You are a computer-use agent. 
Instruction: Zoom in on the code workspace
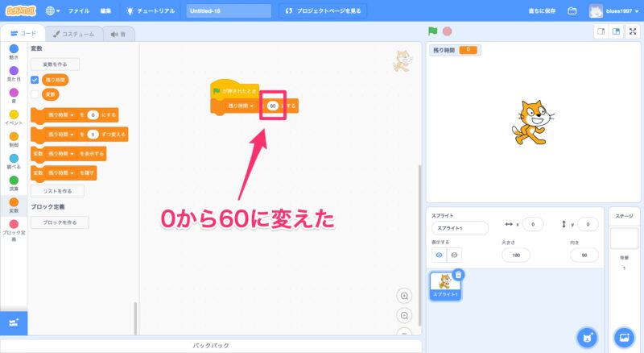tap(404, 295)
